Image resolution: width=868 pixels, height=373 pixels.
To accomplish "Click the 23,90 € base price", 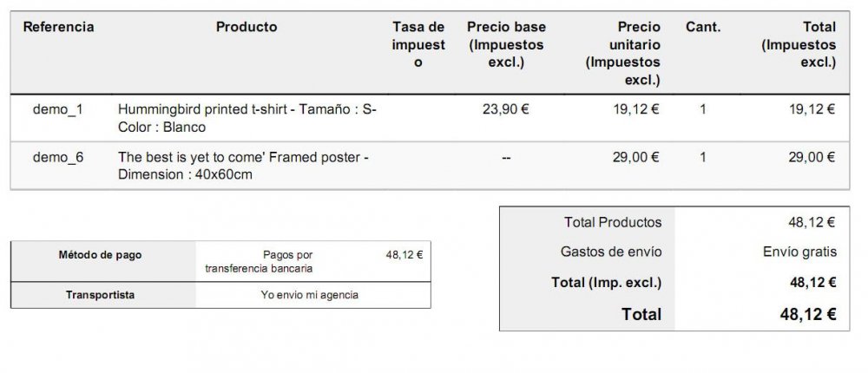I will (505, 109).
